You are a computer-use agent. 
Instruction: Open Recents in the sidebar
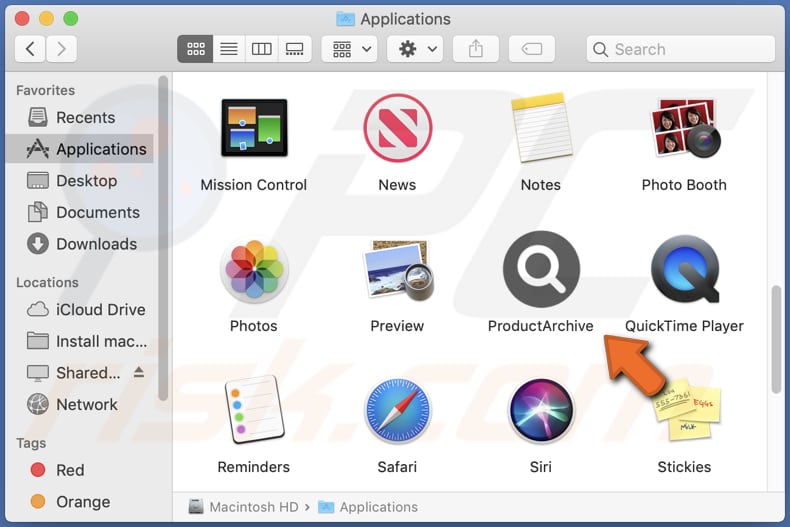(x=80, y=117)
